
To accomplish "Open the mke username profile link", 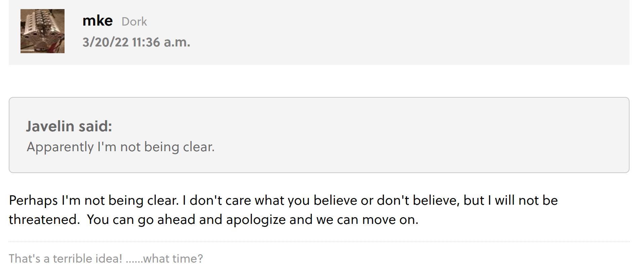I will (97, 21).
